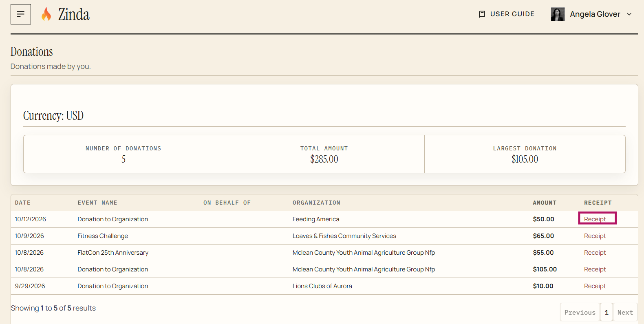Open the hamburger navigation menu
The width and height of the screenshot is (644, 324).
click(21, 14)
